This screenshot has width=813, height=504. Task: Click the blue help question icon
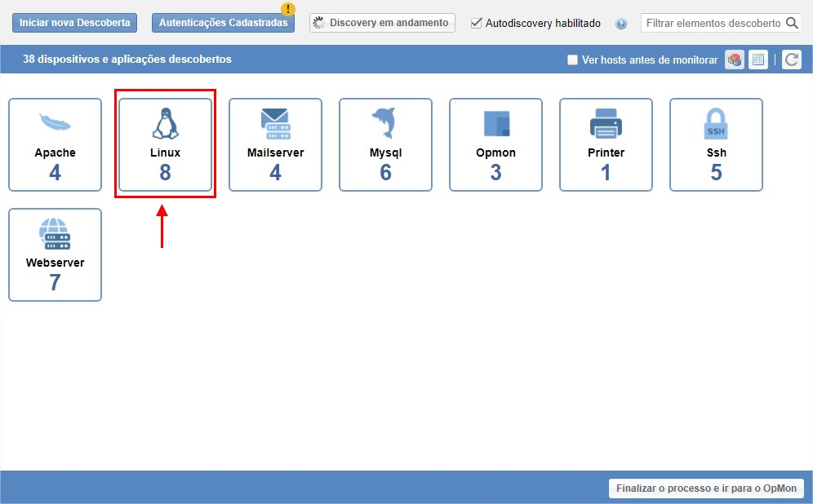pos(621,24)
